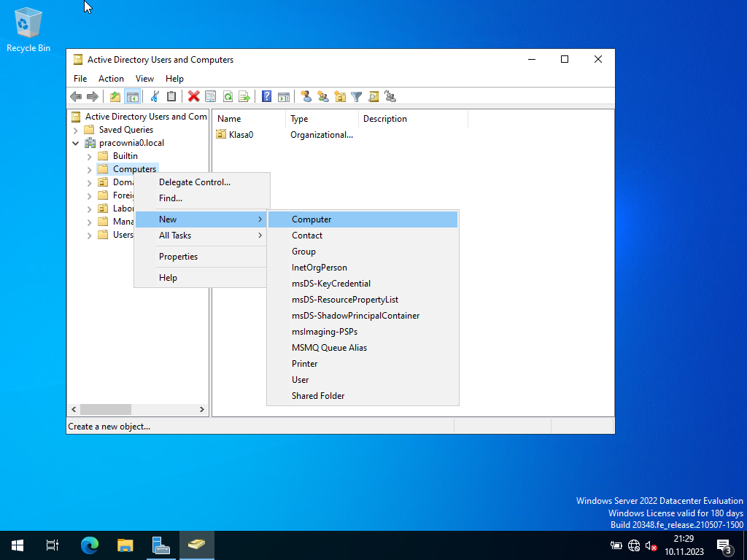Select Help in the context menu
This screenshot has height=560, width=747.
tap(201, 278)
